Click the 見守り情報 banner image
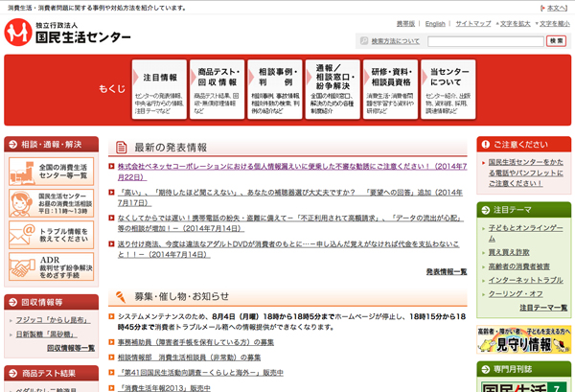575x392 pixels. tap(524, 340)
